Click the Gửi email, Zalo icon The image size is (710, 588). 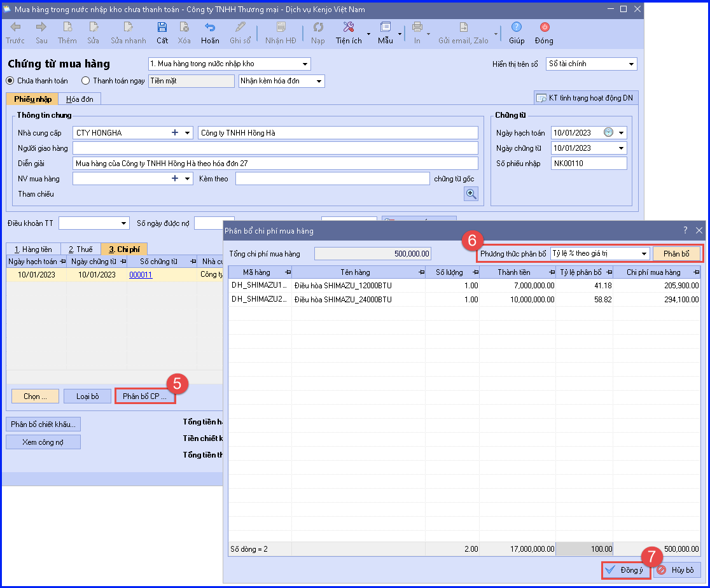click(463, 27)
